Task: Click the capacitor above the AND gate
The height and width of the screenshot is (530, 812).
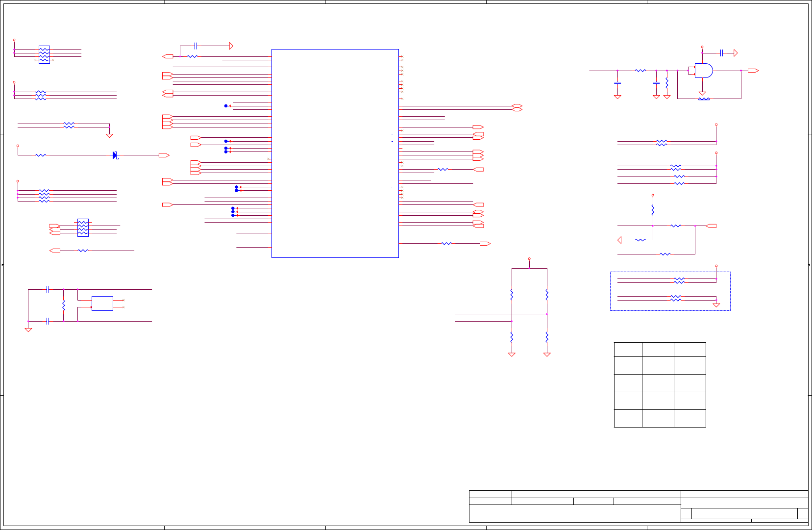Action: [x=721, y=53]
